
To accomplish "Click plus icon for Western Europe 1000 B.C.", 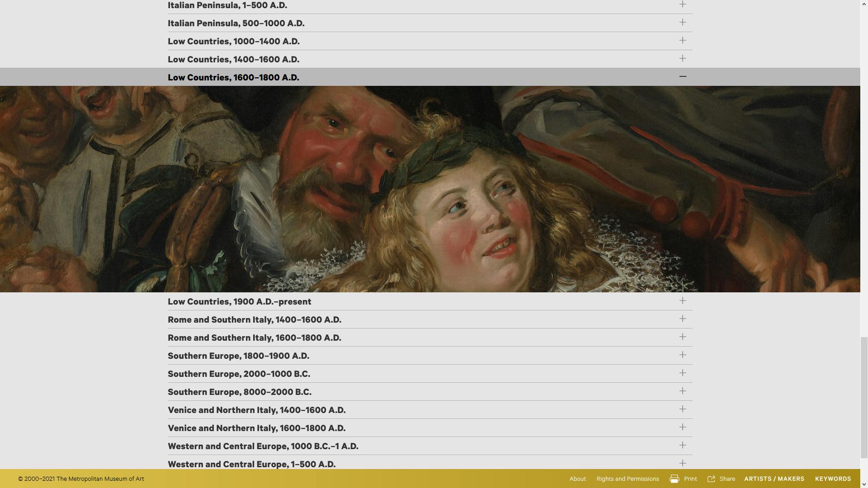I will coord(683,446).
